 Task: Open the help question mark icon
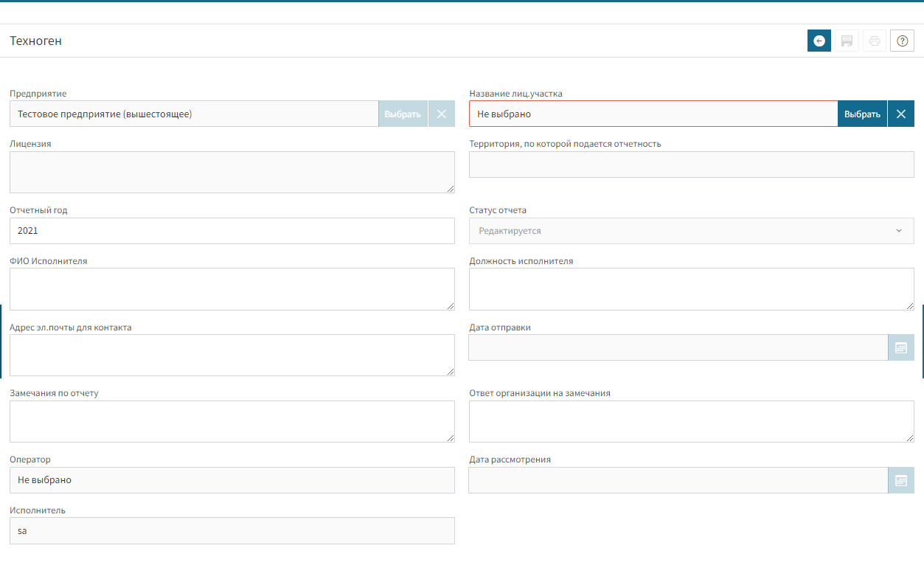click(902, 41)
